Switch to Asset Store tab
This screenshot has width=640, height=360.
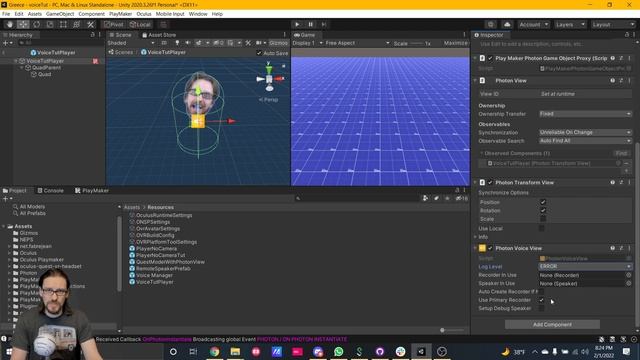click(x=159, y=35)
